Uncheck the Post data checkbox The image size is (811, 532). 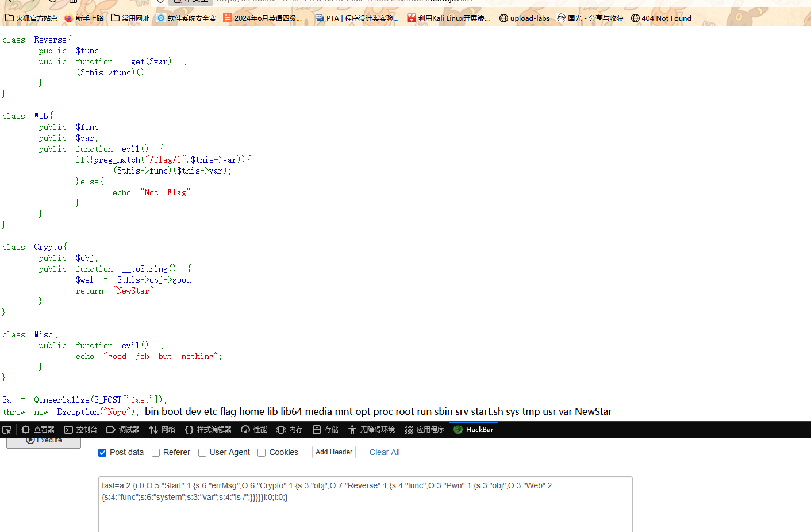[x=102, y=453]
